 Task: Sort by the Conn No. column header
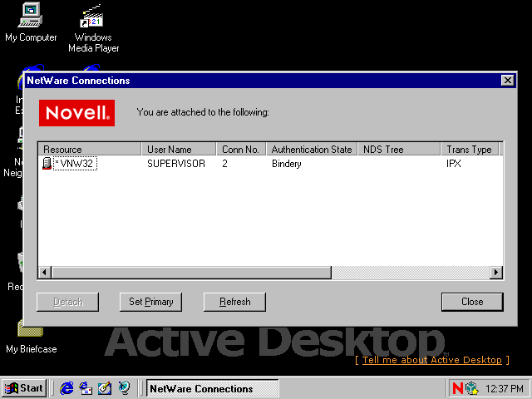point(241,150)
